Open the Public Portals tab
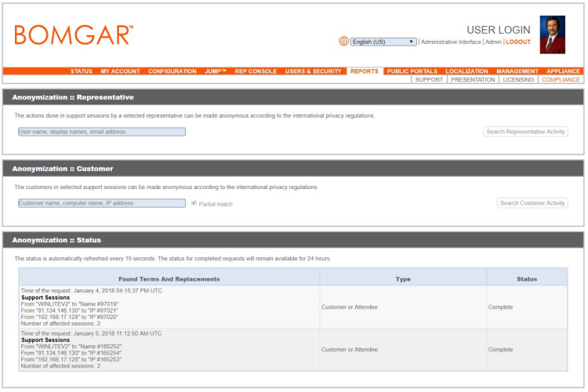Screen dimensions: 588x392 (412, 71)
